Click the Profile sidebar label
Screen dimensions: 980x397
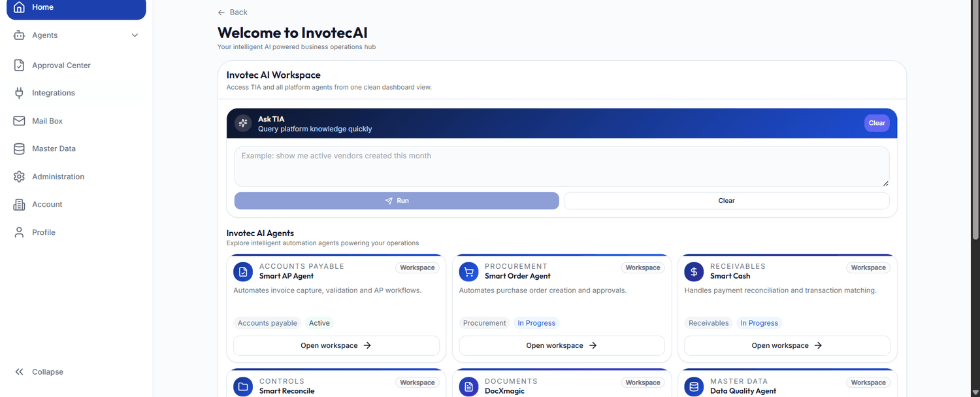(x=44, y=232)
